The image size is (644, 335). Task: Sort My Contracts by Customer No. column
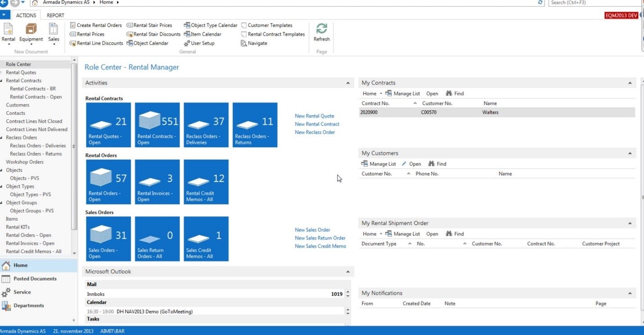click(437, 104)
